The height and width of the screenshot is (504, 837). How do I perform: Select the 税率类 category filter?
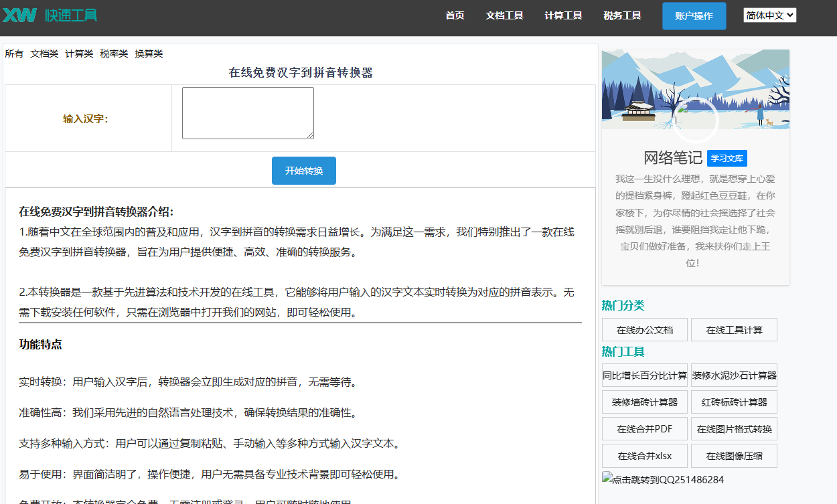[114, 54]
